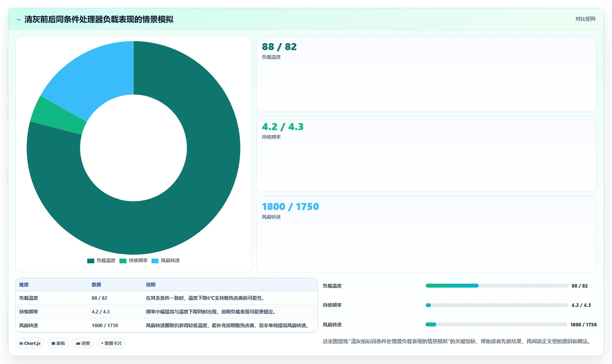Click the 数据 column header

click(x=96, y=285)
